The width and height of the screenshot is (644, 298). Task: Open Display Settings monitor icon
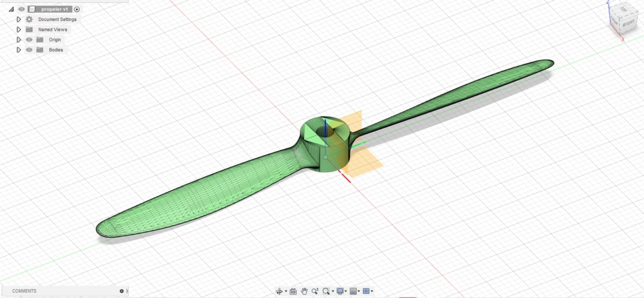pyautogui.click(x=340, y=291)
